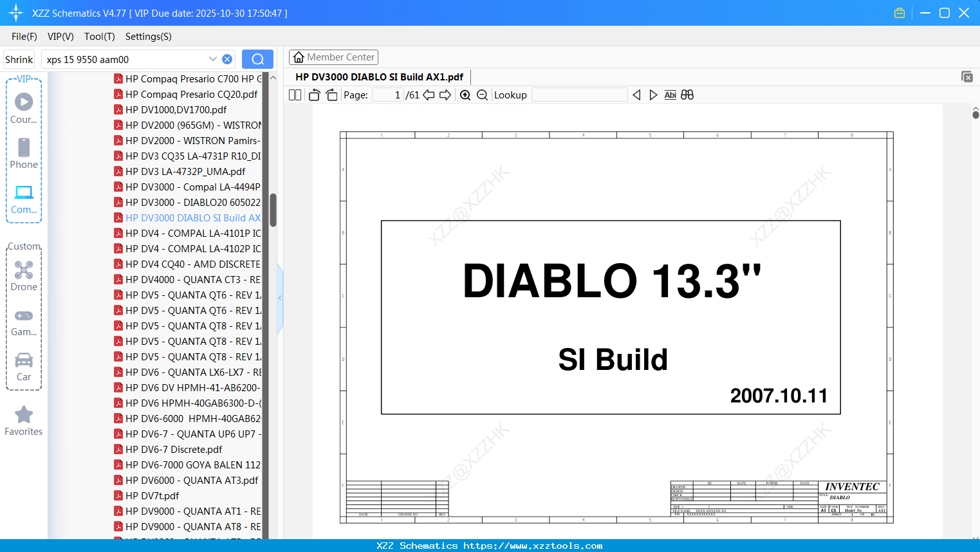Find next lookup match
The image size is (980, 552).
coord(653,95)
